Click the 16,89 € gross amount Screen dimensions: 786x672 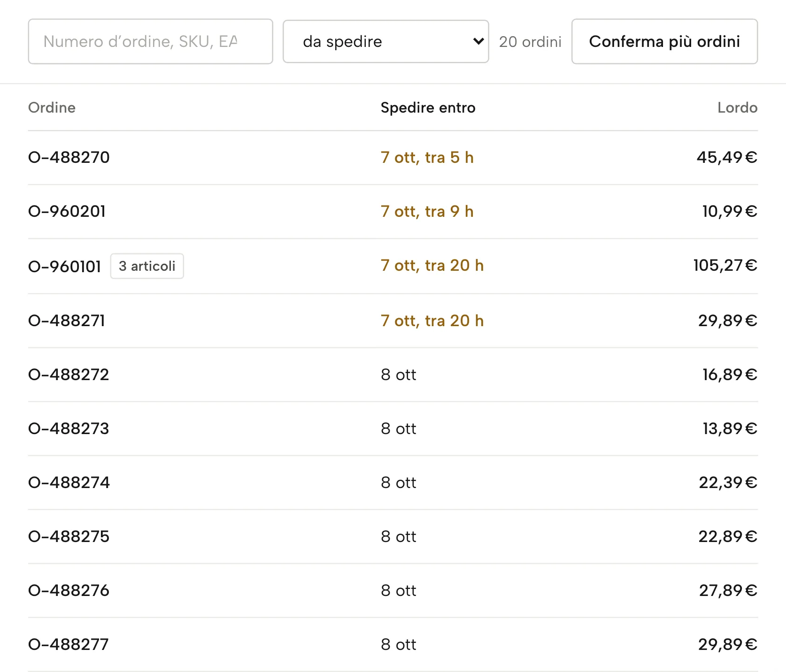click(730, 374)
